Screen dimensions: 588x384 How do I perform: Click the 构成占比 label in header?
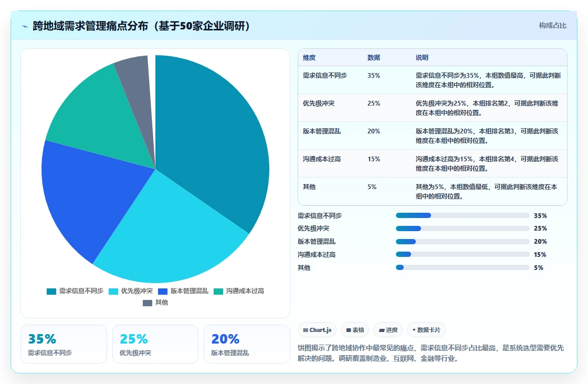click(x=552, y=26)
